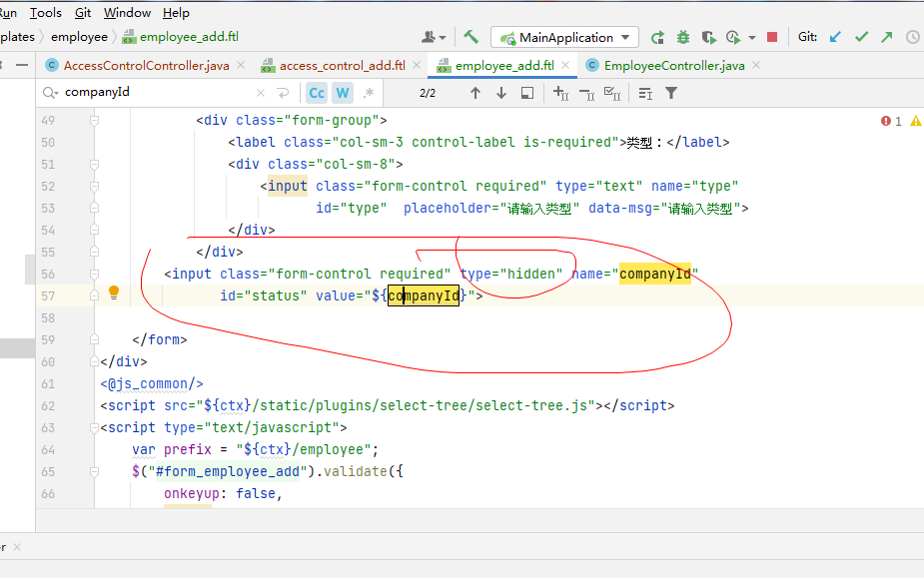The width and height of the screenshot is (924, 578).
Task: Close the AccessControlController.java tab
Action: [241, 66]
